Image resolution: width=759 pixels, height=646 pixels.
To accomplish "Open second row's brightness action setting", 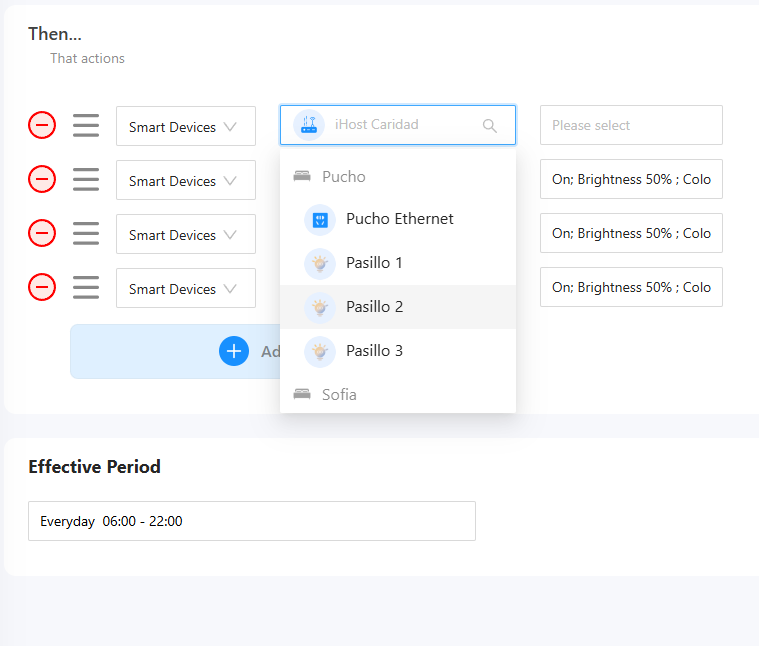I will [630, 180].
